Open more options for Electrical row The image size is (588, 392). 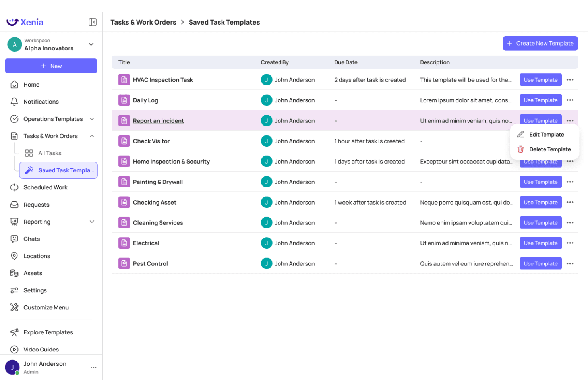tap(570, 243)
